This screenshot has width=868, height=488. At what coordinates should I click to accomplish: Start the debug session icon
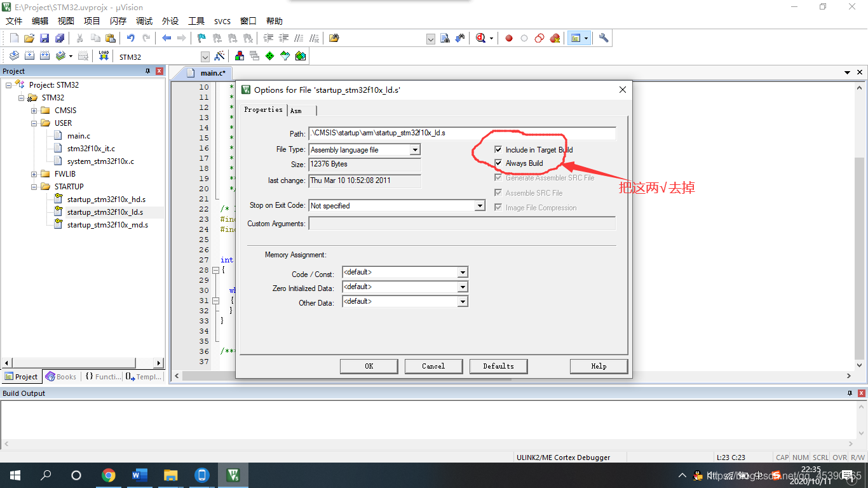point(482,38)
